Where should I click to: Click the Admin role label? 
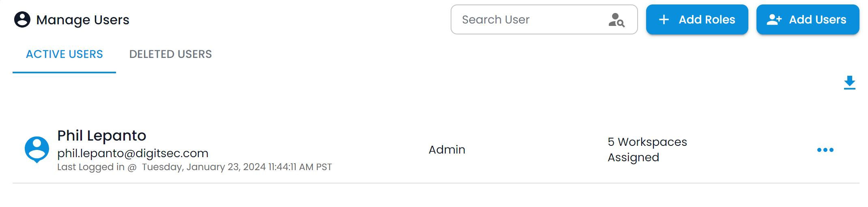447,149
